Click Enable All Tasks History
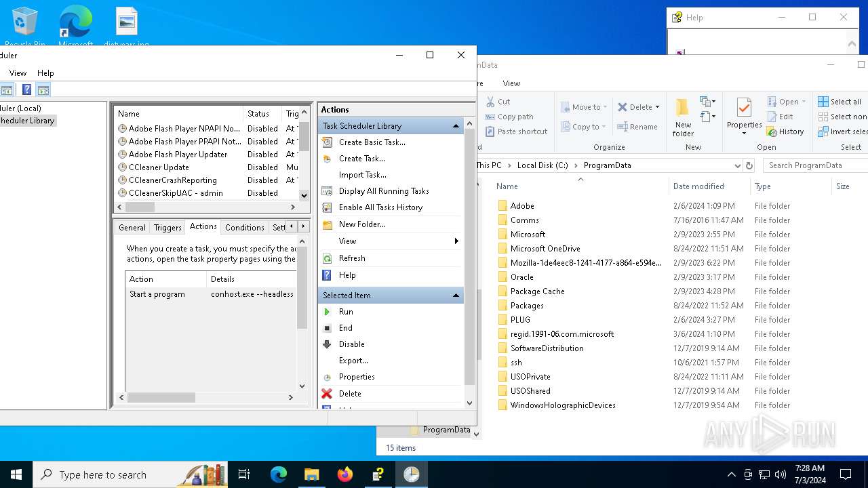The height and width of the screenshot is (488, 868). [x=380, y=207]
